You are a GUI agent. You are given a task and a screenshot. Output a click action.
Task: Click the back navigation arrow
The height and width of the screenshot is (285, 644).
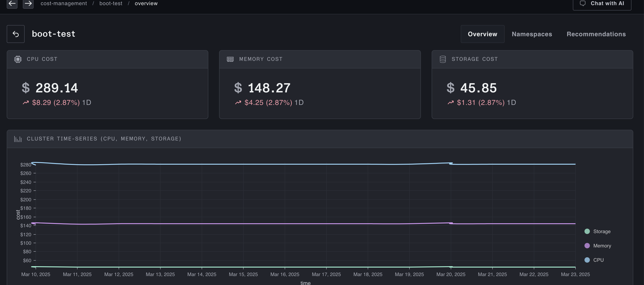coord(12,4)
